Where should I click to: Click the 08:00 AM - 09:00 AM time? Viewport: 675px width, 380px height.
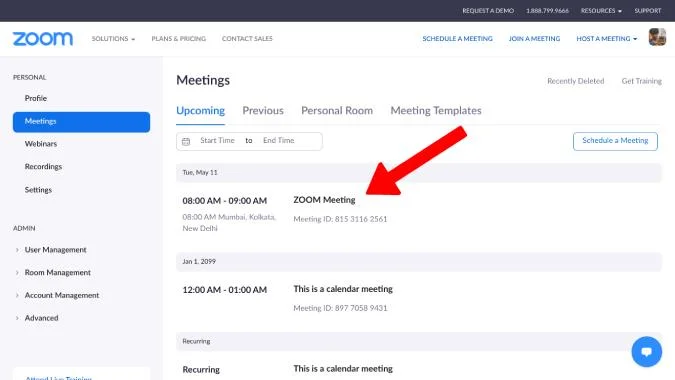click(x=225, y=201)
